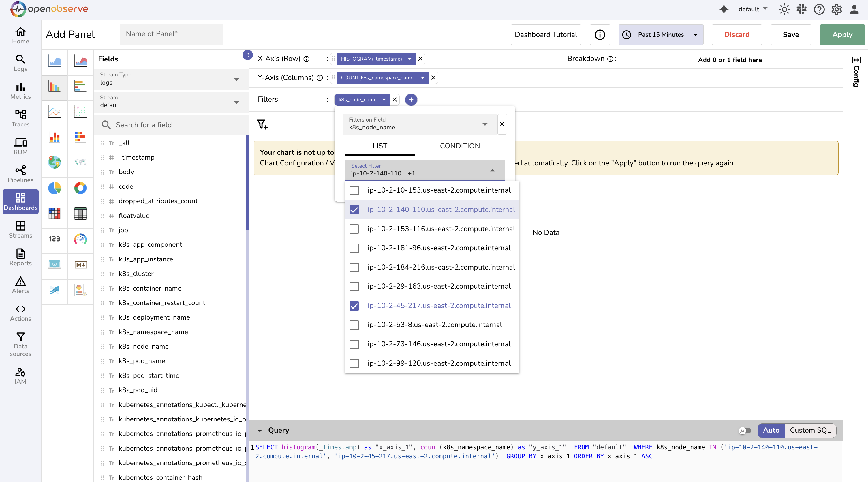Select the area chart type
868x482 pixels.
click(x=55, y=61)
